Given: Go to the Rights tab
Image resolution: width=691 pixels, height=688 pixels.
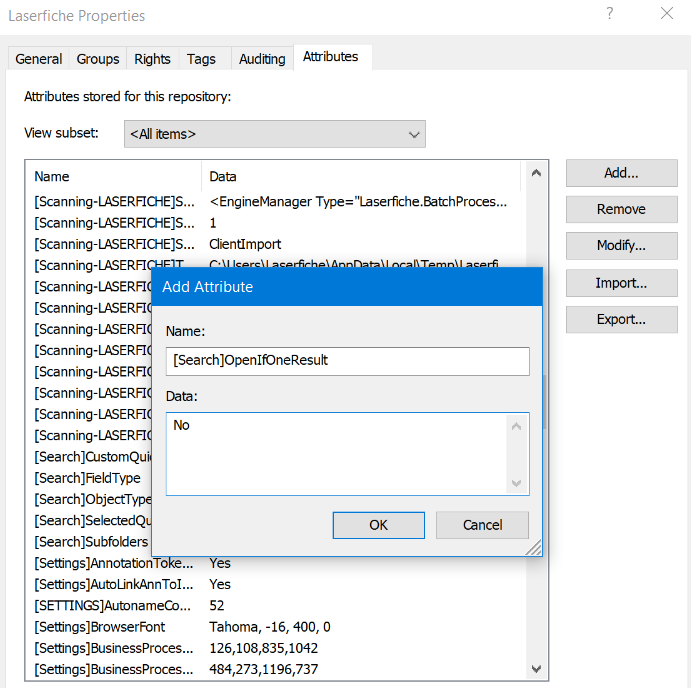Looking at the screenshot, I should tap(152, 59).
